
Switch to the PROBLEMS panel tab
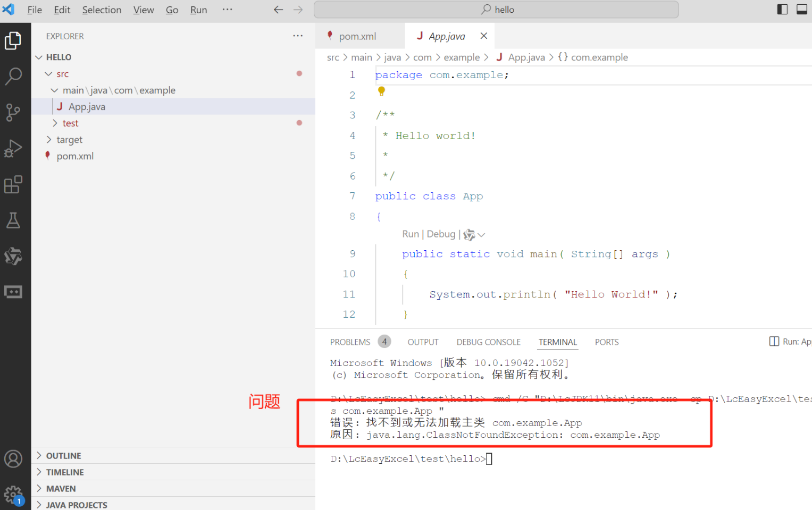tap(350, 342)
